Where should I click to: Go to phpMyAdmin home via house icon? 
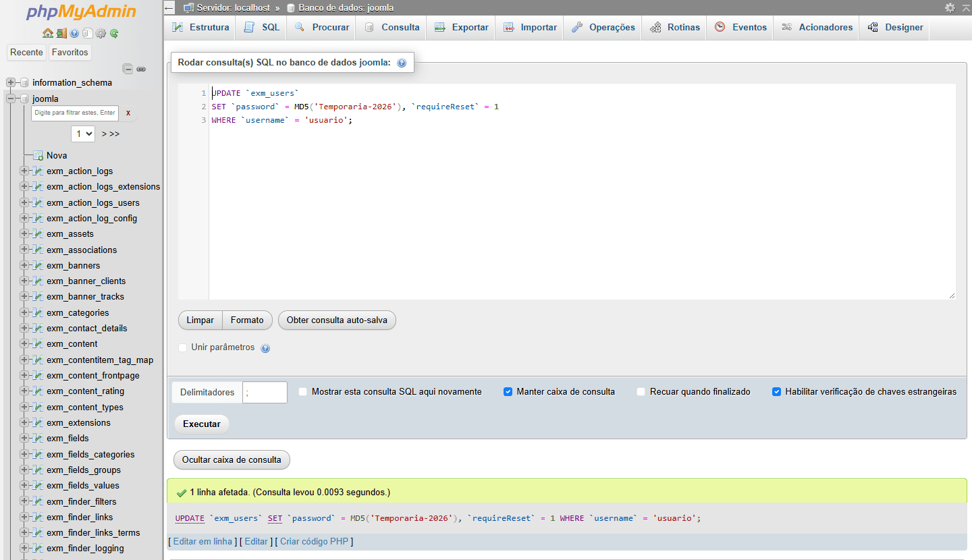(x=47, y=33)
